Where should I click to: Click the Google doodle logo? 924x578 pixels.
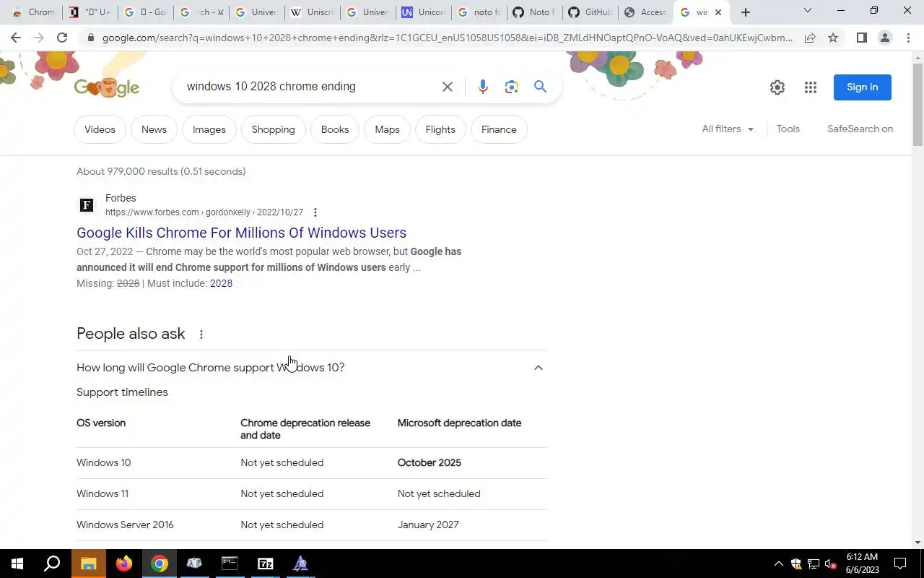(106, 87)
